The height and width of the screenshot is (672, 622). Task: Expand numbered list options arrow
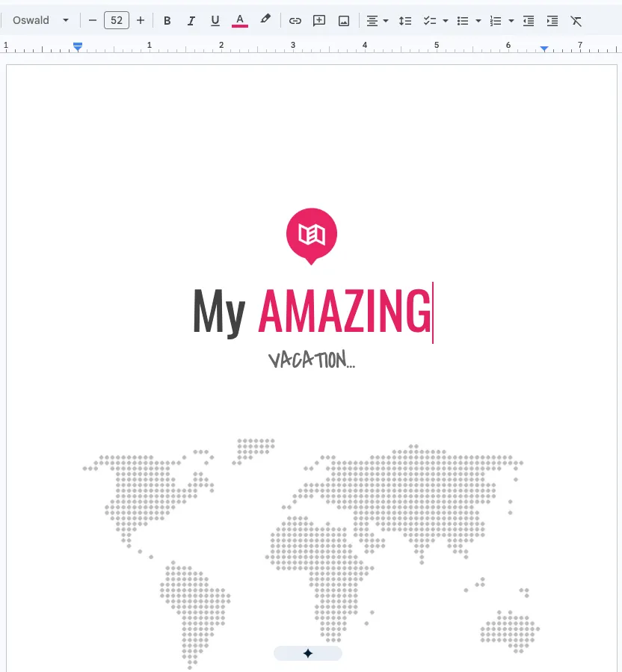click(511, 21)
